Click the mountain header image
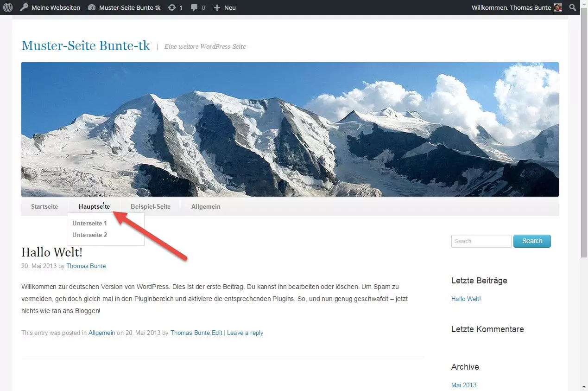 click(290, 129)
